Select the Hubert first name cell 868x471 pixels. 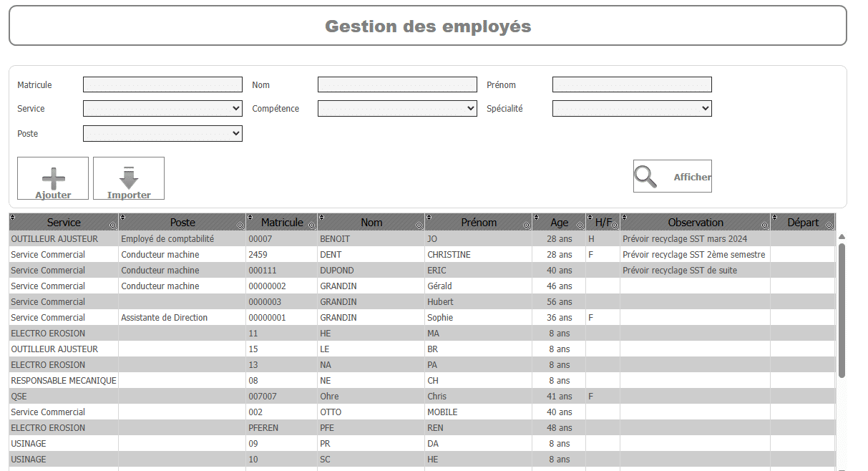pyautogui.click(x=479, y=302)
